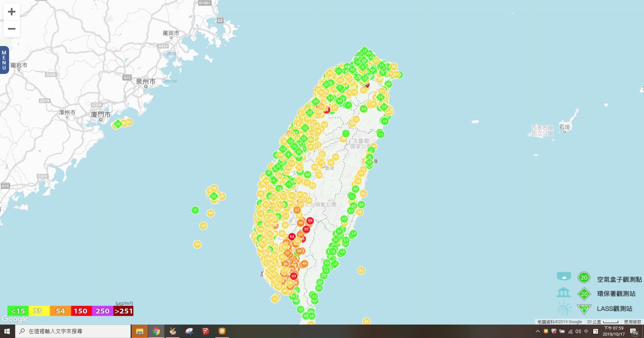Toggle AirBox 空氣盒子觀測點 circle legend marker
Image resolution: width=644 pixels, height=338 pixels.
point(584,278)
